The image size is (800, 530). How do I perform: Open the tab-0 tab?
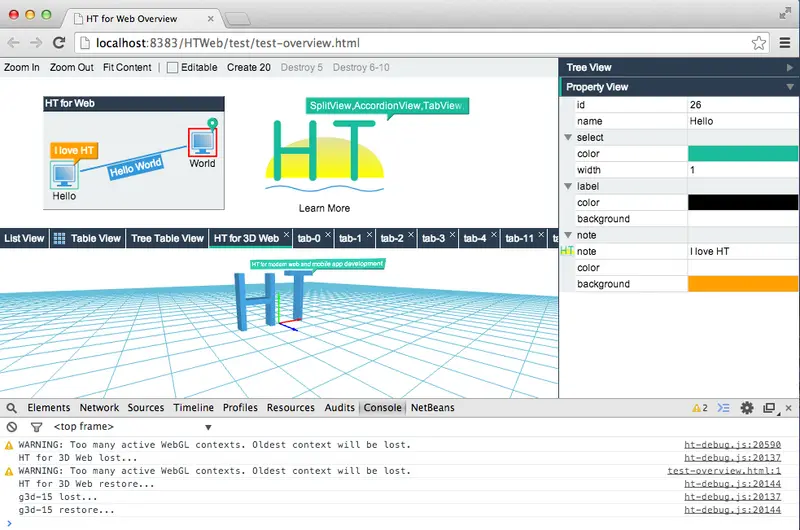(309, 238)
